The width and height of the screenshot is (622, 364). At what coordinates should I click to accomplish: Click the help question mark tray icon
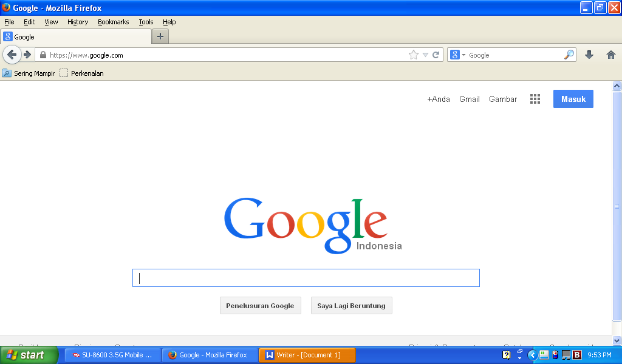coord(506,355)
